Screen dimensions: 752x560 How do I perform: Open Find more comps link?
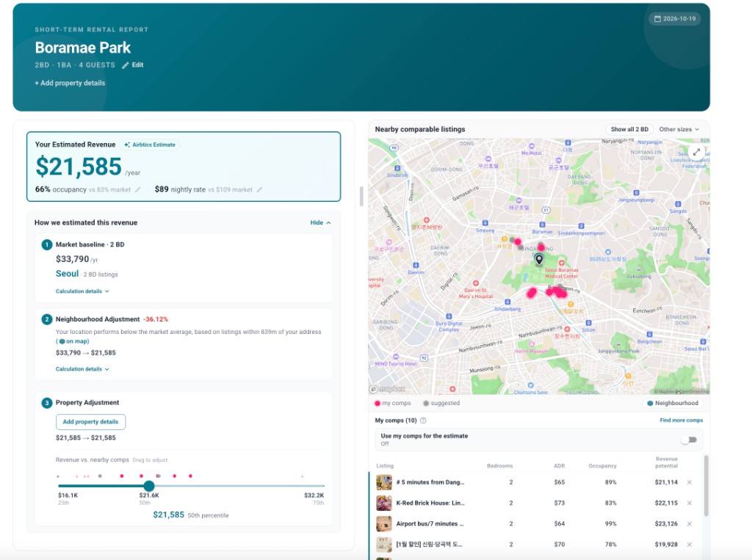point(681,421)
